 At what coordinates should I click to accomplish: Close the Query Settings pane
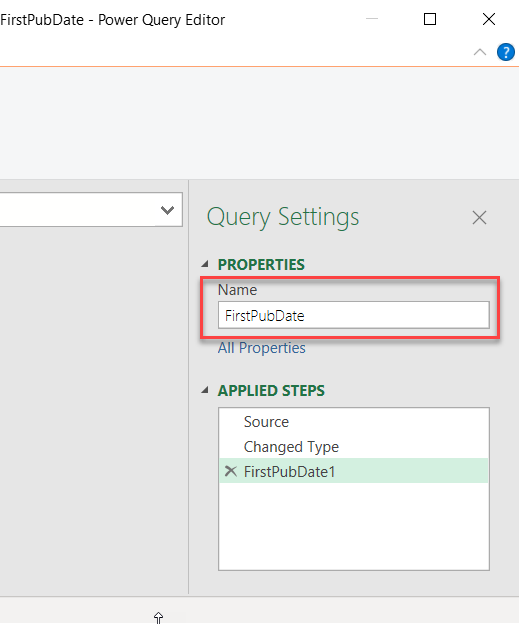(x=479, y=217)
